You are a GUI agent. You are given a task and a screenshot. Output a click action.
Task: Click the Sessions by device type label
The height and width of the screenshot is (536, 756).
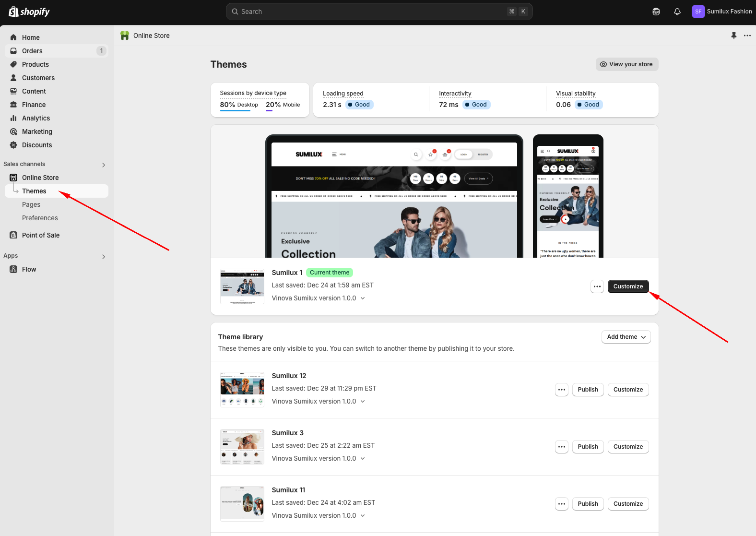tap(253, 93)
